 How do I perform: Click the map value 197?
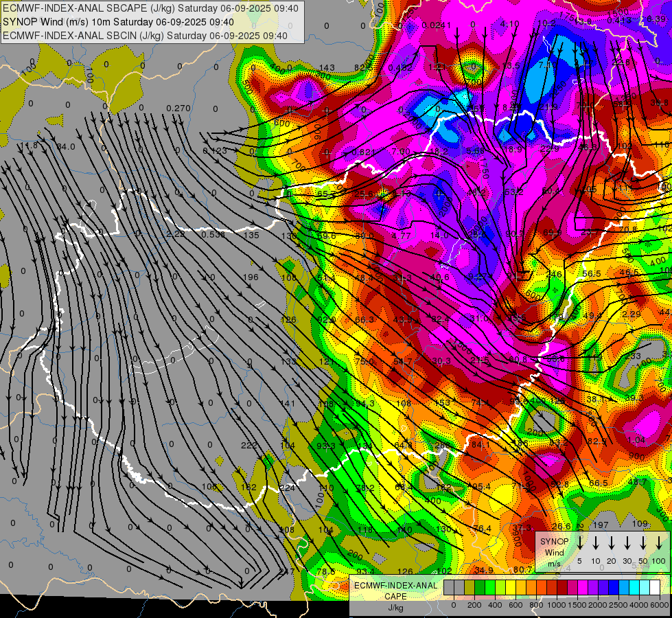[601, 525]
